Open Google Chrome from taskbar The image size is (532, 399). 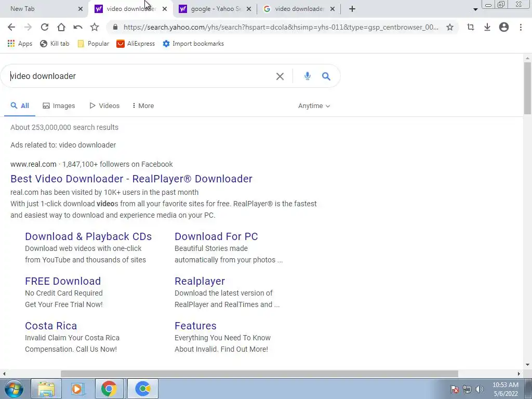pyautogui.click(x=109, y=389)
